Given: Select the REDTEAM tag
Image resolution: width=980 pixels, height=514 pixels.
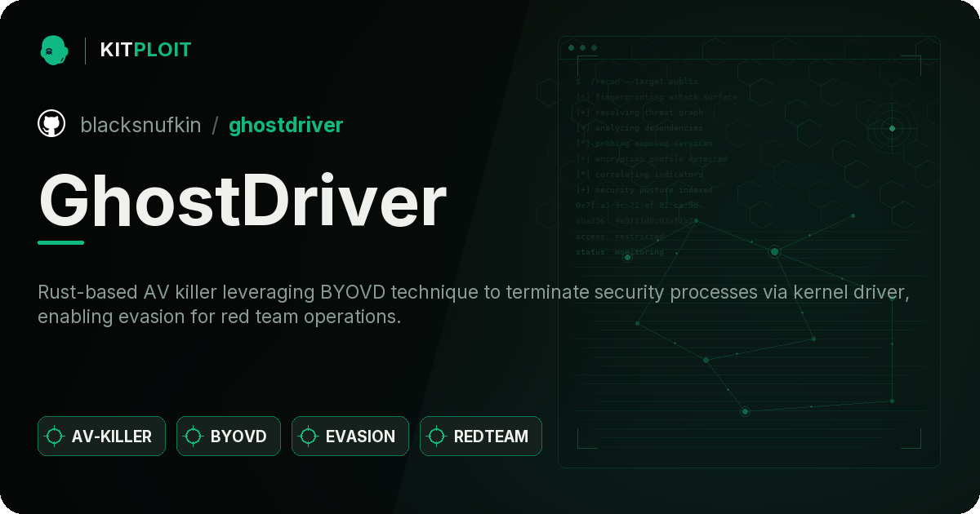Looking at the screenshot, I should tap(481, 436).
